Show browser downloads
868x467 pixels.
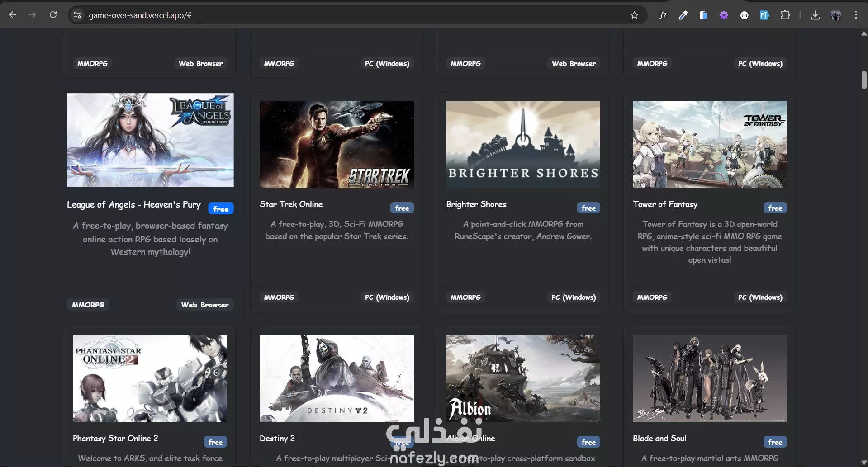[815, 15]
